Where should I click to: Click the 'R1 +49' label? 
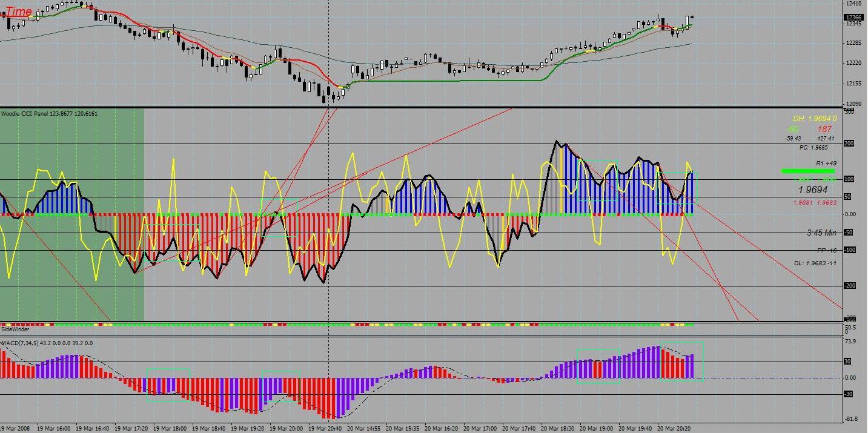826,163
